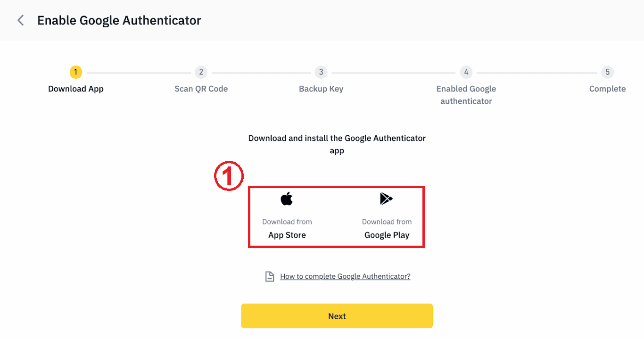Select the yellow step 1 circle

(75, 72)
